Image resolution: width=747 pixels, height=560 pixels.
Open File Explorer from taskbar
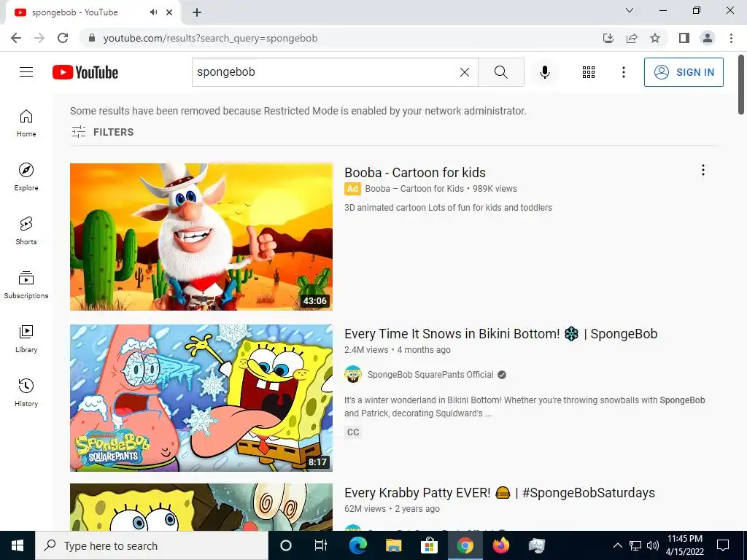click(x=393, y=545)
